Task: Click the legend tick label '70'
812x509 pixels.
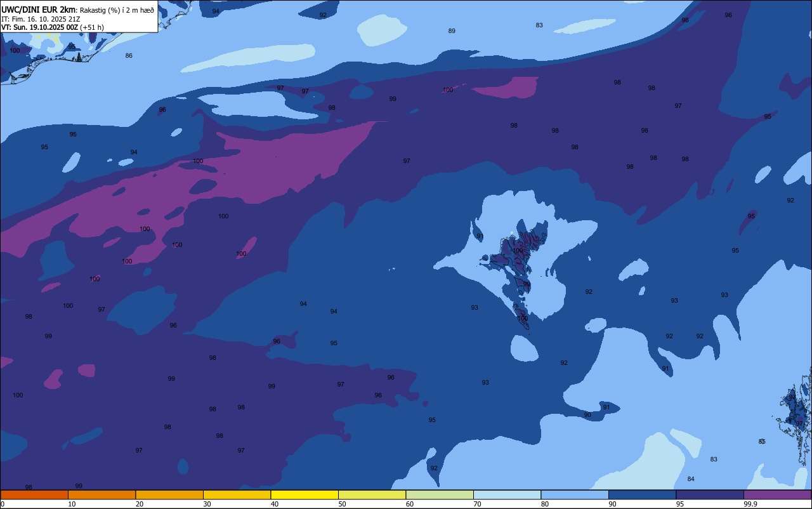Action: pos(477,504)
